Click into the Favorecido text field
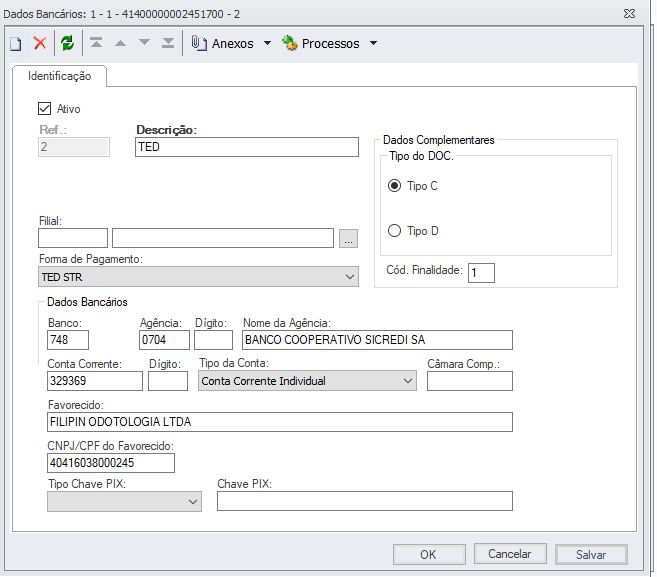This screenshot has width=657, height=577. pyautogui.click(x=279, y=422)
